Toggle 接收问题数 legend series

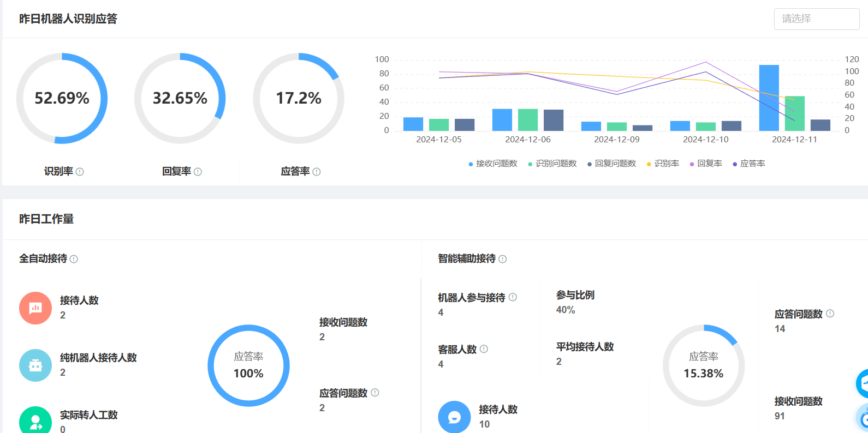[x=493, y=164]
